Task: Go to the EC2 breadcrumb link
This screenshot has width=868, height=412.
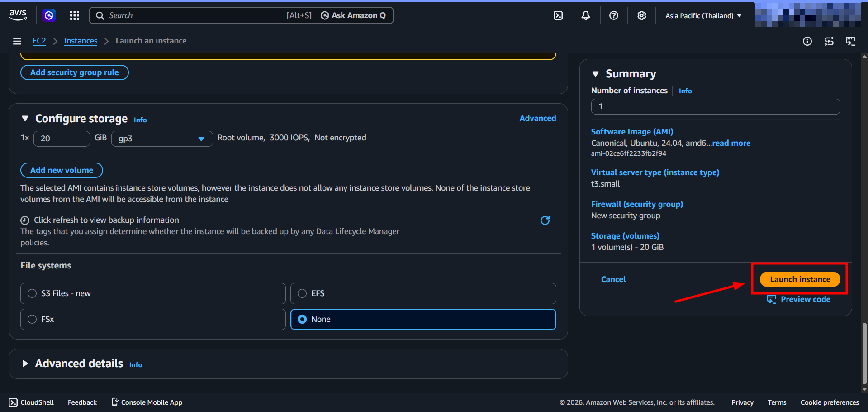Action: 39,41
